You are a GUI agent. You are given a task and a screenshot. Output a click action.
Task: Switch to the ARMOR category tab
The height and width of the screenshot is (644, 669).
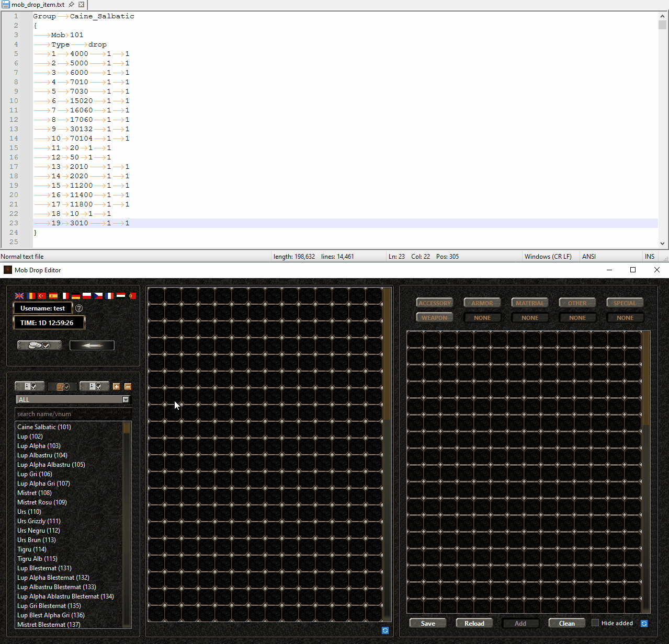click(482, 303)
